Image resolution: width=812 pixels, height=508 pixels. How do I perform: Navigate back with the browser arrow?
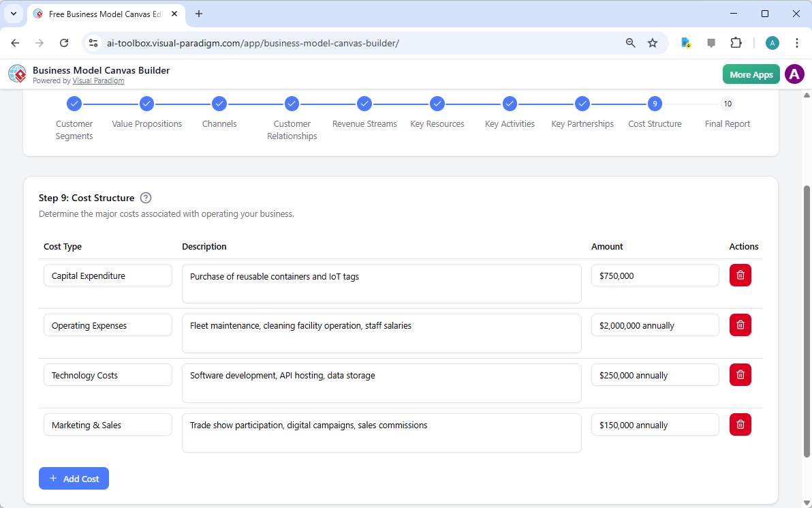(x=15, y=42)
